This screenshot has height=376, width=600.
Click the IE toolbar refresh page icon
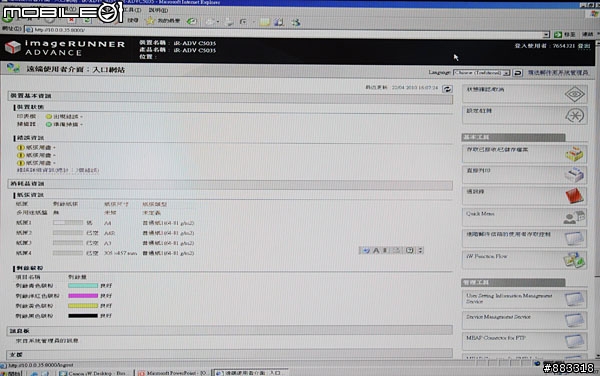point(88,20)
